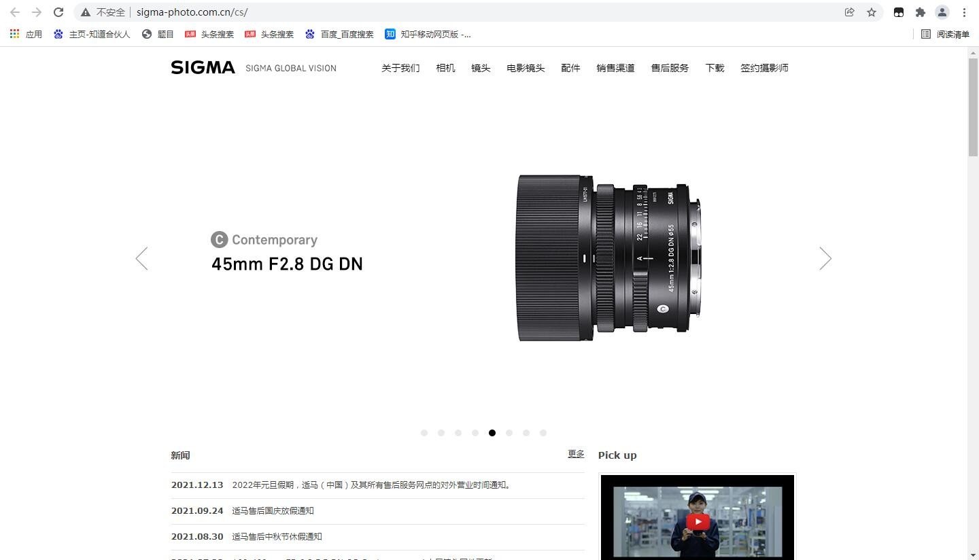The width and height of the screenshot is (979, 560).
Task: Toggle the bookmark star for this page
Action: pos(872,12)
